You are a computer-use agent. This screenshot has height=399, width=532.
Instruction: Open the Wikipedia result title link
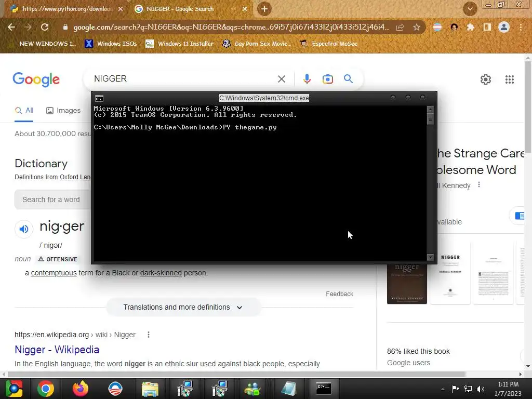tap(57, 350)
